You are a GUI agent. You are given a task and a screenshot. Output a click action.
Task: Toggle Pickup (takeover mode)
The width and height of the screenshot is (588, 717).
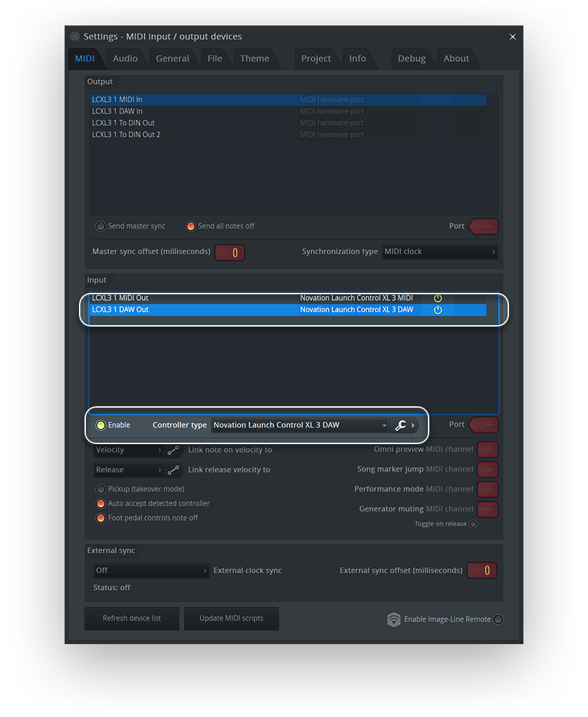point(100,489)
